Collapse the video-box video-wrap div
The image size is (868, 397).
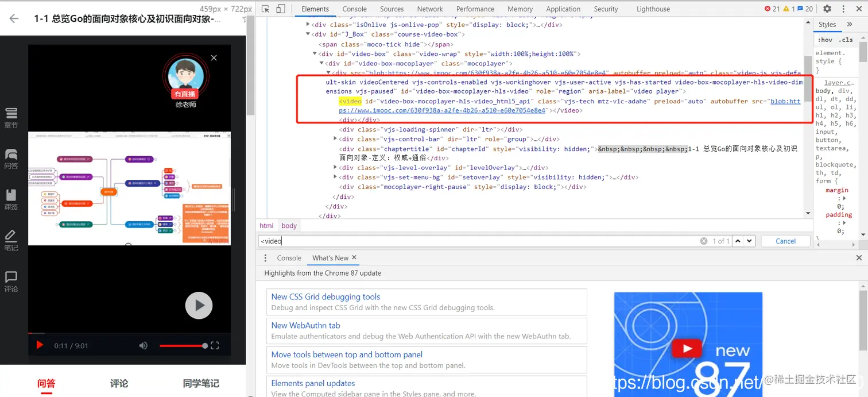[315, 53]
